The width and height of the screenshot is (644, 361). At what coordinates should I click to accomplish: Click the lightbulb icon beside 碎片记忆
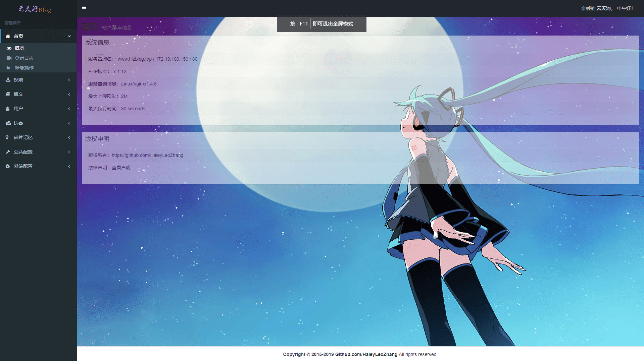7,137
